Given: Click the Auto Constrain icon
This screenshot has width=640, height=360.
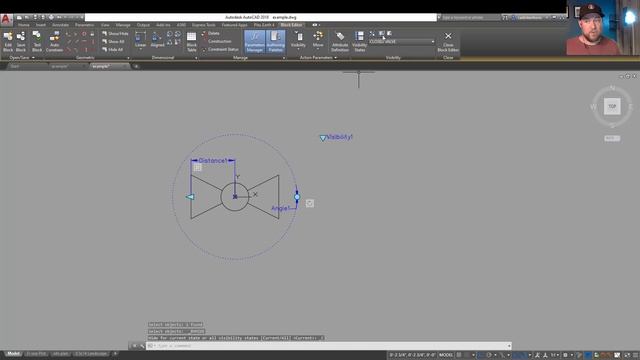Looking at the screenshot, I should click(54, 42).
